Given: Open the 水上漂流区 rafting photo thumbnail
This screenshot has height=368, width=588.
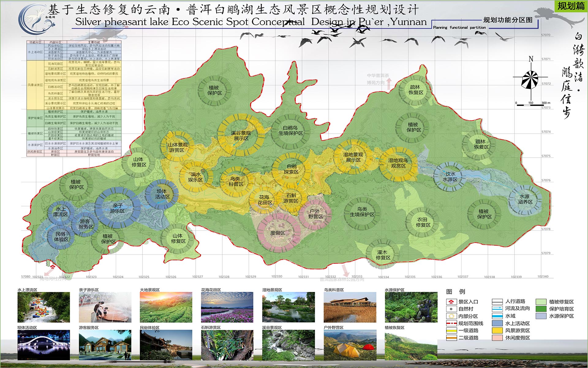Looking at the screenshot, I should 44,307.
